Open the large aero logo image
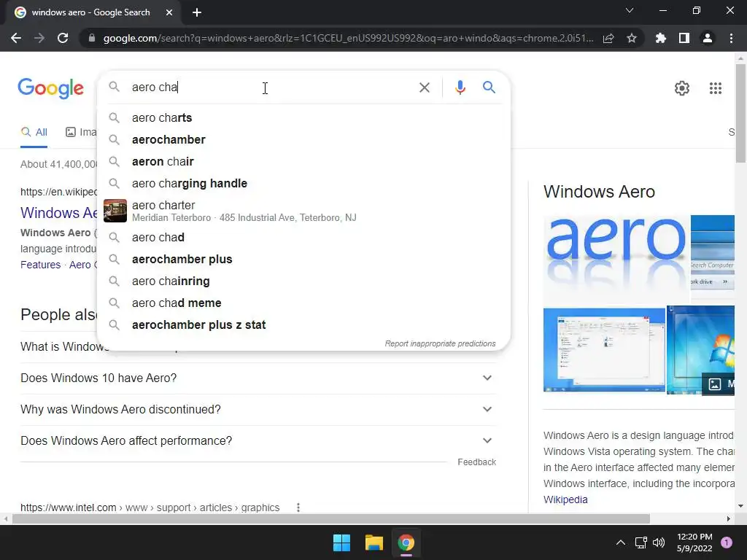 [616, 260]
